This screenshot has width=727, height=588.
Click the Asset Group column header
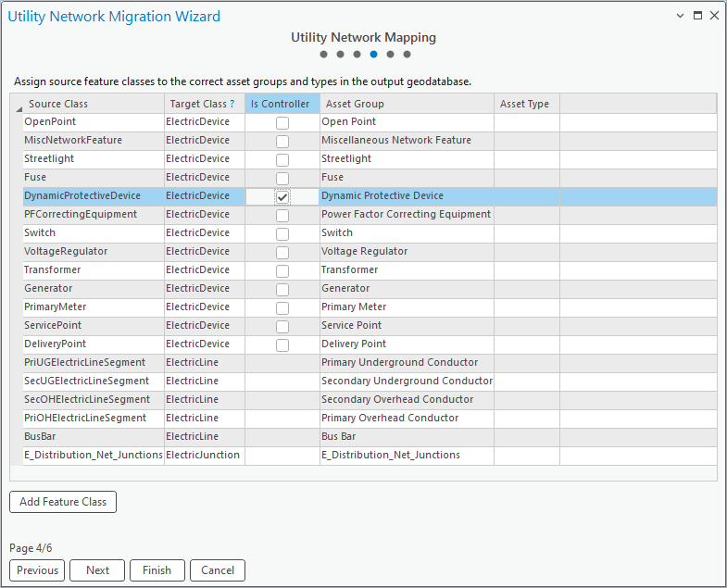[407, 104]
